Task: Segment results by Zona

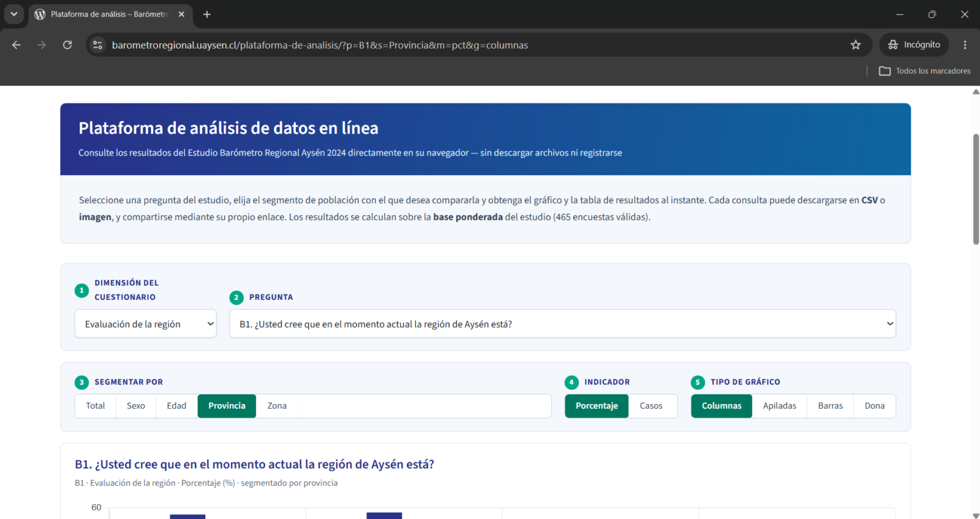Action: tap(277, 406)
